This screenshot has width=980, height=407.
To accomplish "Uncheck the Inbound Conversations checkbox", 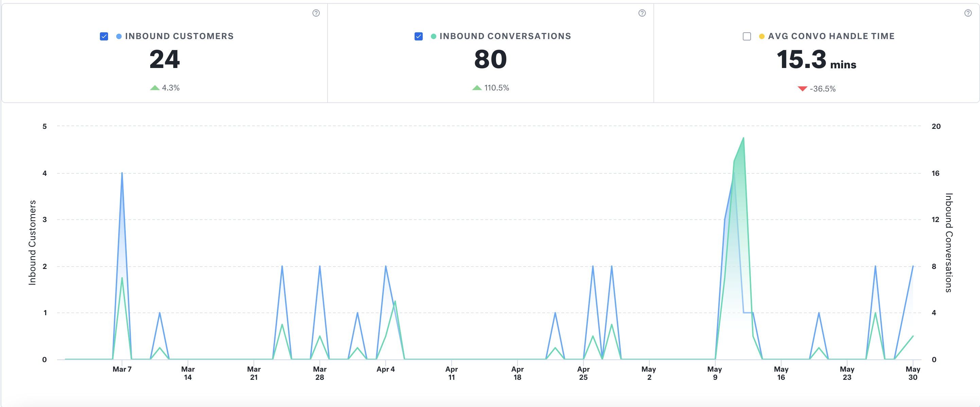I will pyautogui.click(x=419, y=36).
